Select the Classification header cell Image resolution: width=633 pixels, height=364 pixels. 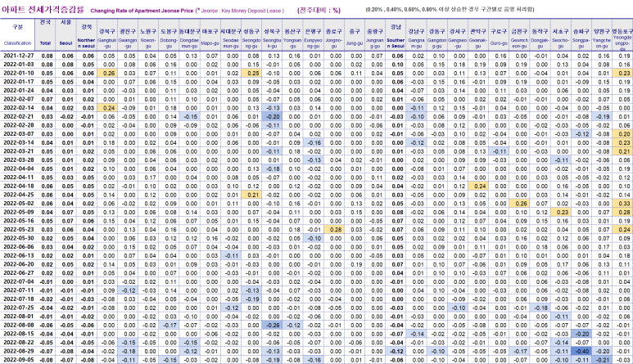(x=17, y=35)
